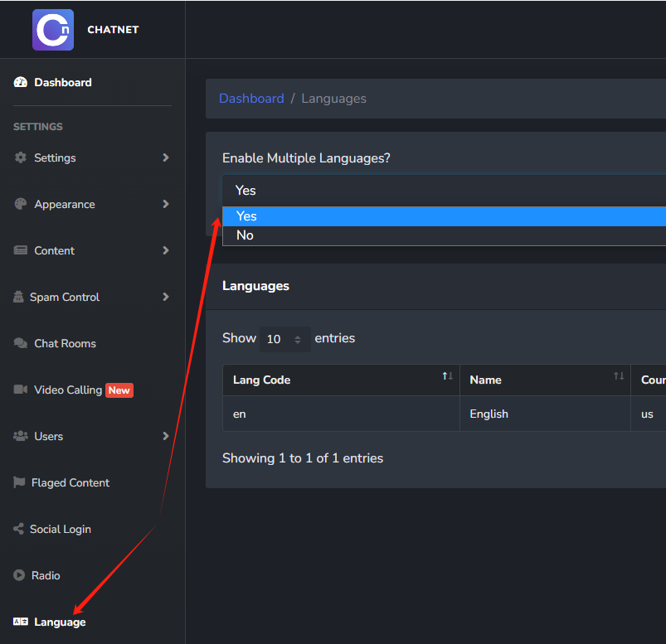Click the Appearance palette icon

pyautogui.click(x=21, y=204)
